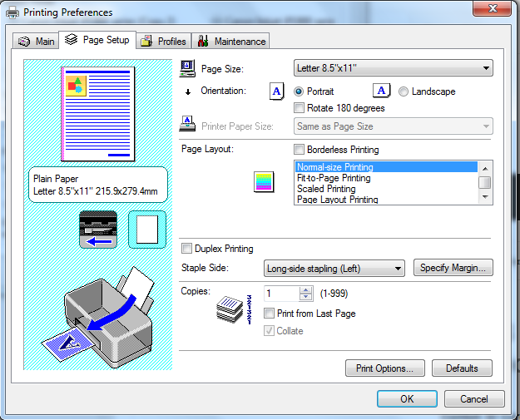The height and width of the screenshot is (420, 520).
Task: Toggle the Collate checkbox
Action: coord(269,331)
